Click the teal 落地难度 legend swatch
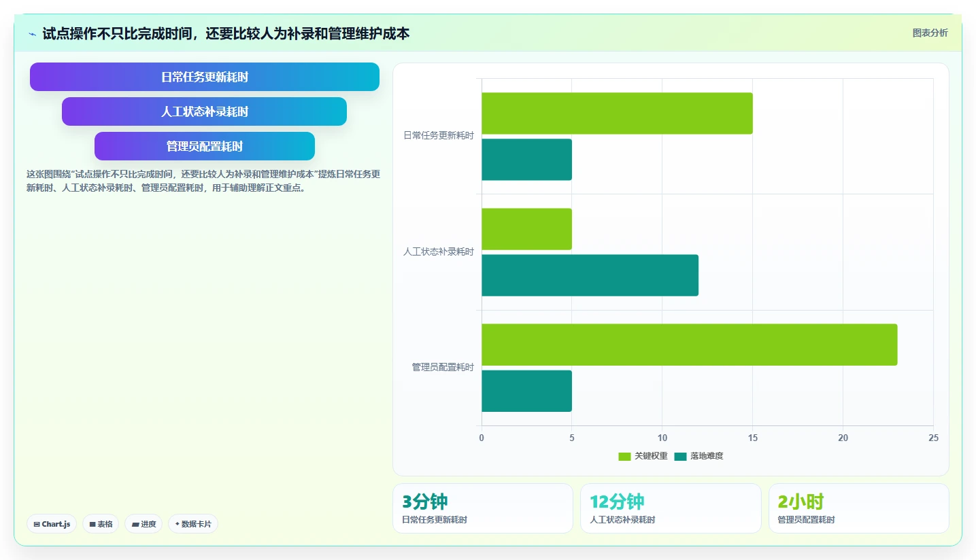The image size is (976, 560). (680, 456)
